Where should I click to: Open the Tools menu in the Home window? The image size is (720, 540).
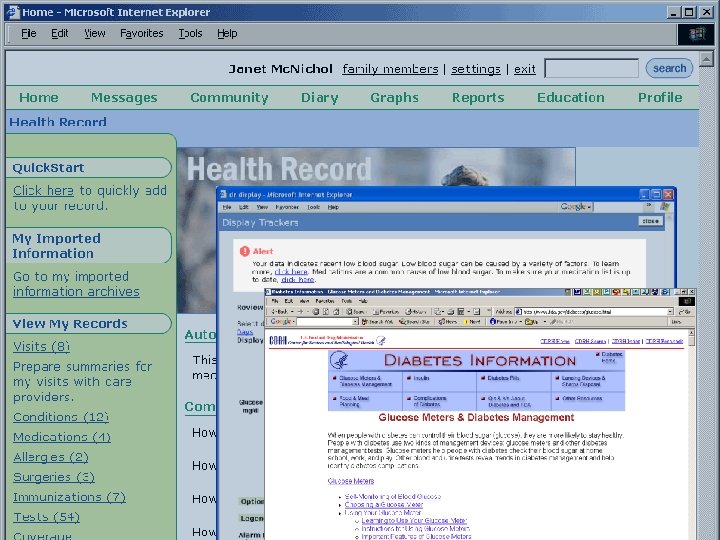pos(190,34)
